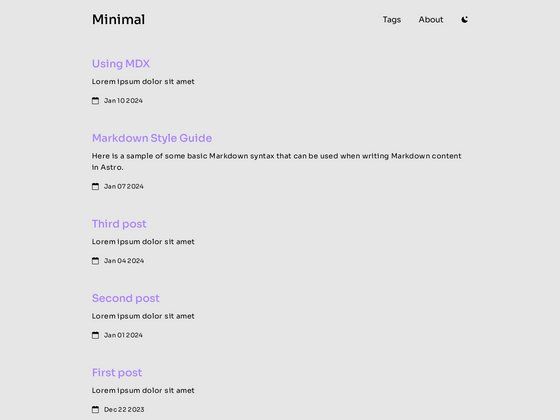Viewport: 560px width, 420px height.
Task: Open the Second post article
Action: pos(126,298)
